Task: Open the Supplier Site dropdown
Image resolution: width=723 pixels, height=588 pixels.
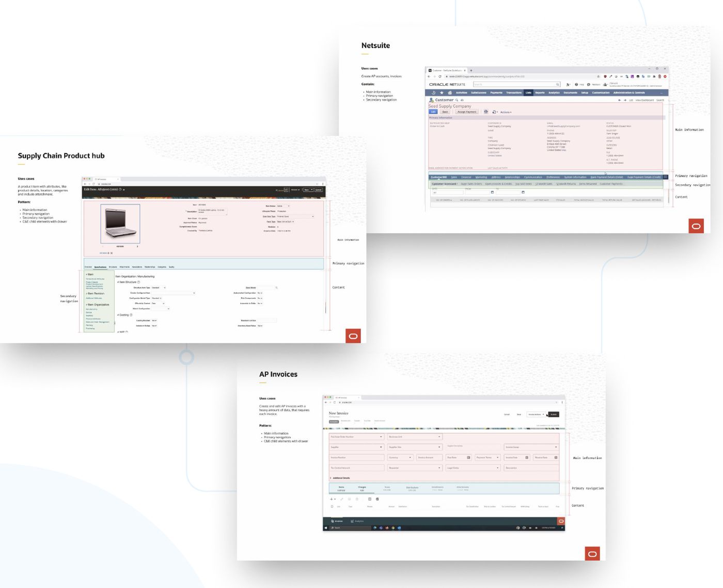Action: coord(415,447)
